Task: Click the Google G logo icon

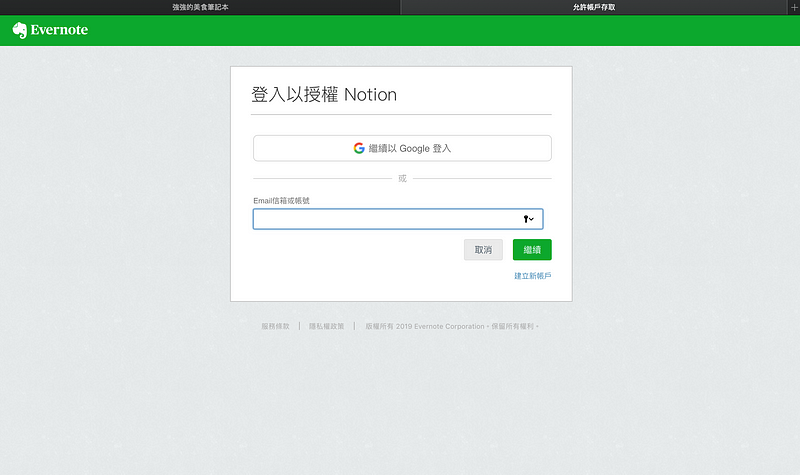Action: click(359, 148)
